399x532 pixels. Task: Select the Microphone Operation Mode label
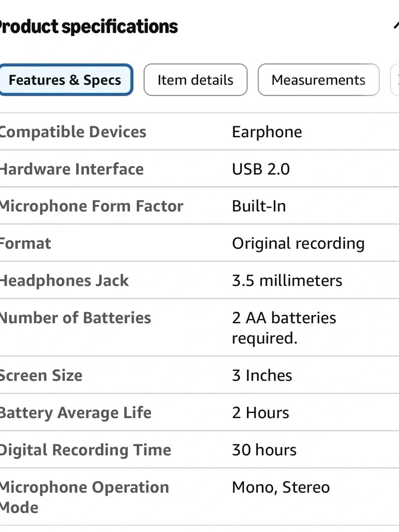click(x=85, y=497)
